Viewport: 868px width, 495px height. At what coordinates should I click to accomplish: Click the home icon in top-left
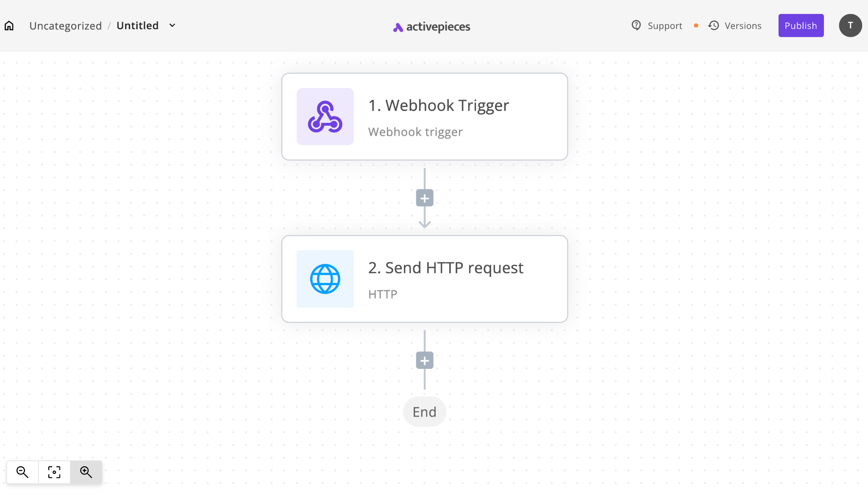[9, 25]
